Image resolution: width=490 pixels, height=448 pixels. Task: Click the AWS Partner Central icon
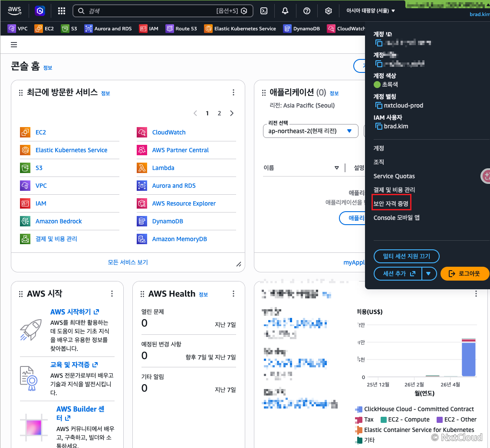(142, 150)
